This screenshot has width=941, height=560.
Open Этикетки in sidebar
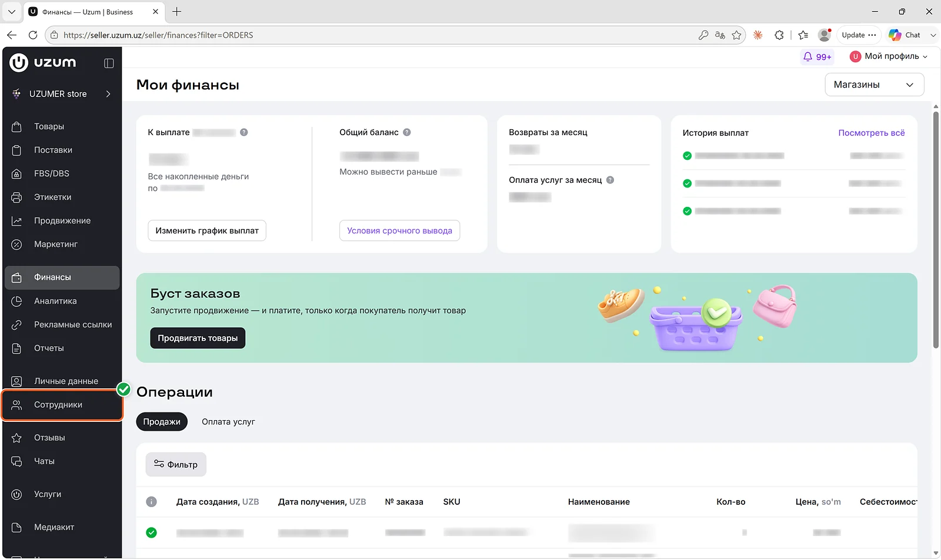click(x=62, y=197)
